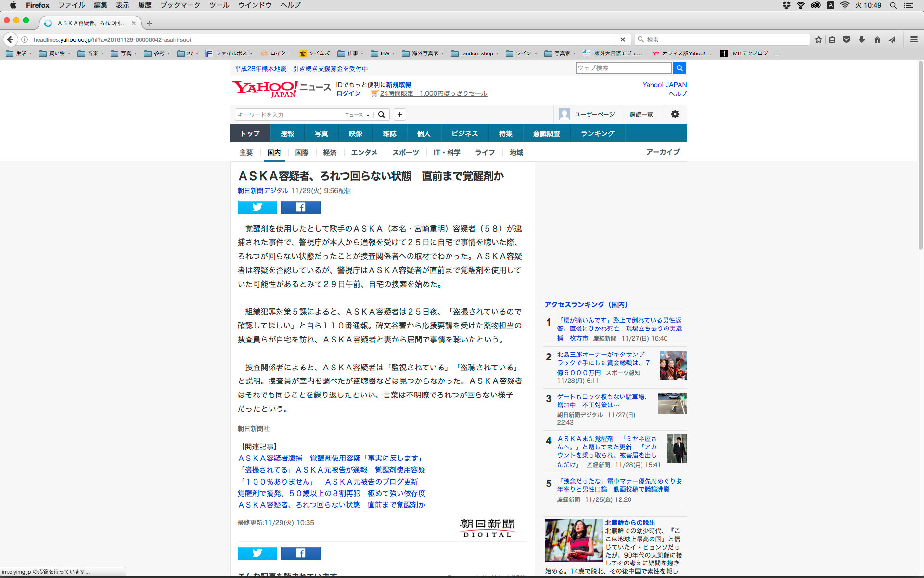Switch to the ランキング navigation tab
This screenshot has height=578, width=924.
click(x=597, y=133)
